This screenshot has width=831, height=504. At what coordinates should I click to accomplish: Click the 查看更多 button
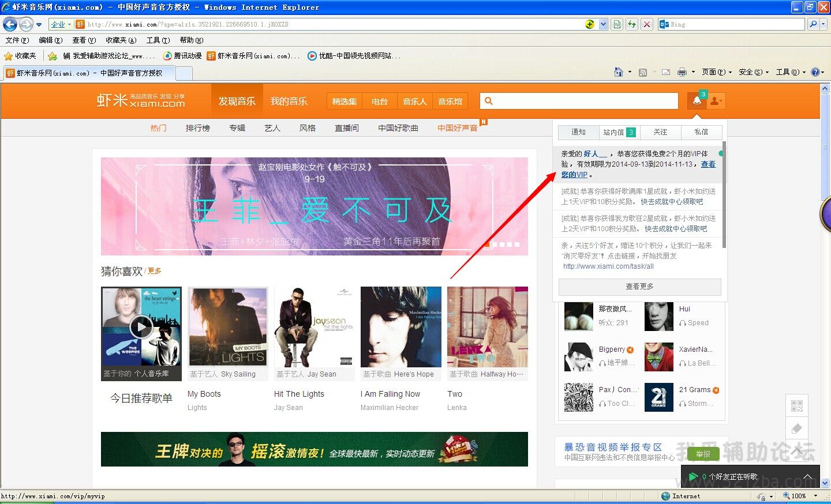pos(640,287)
